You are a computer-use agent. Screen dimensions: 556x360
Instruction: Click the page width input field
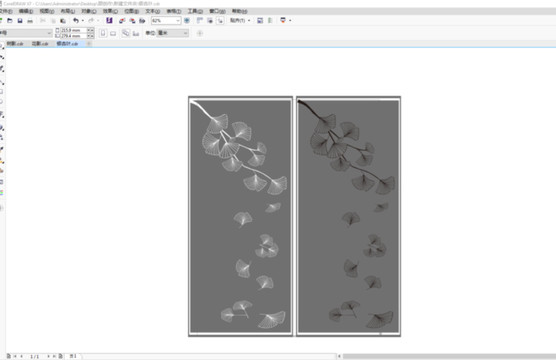[x=73, y=31]
